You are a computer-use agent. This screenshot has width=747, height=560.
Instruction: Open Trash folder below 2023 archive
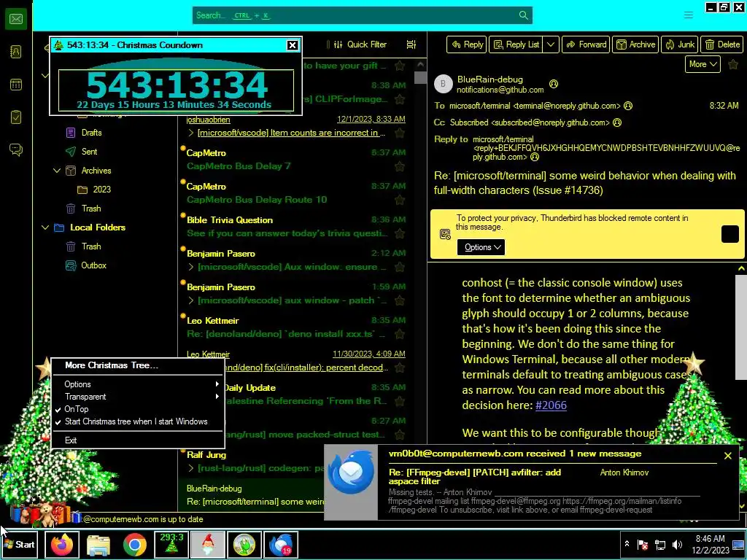[91, 209]
